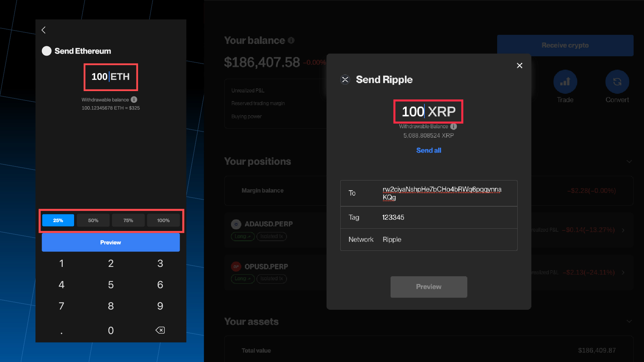
Task: Click the Your balance info icon
Action: pos(291,41)
